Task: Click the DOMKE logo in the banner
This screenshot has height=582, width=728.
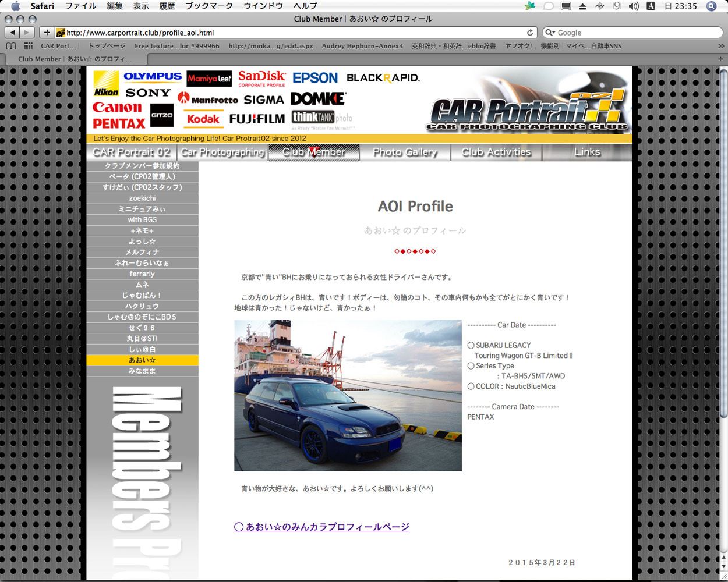Action: (x=319, y=98)
